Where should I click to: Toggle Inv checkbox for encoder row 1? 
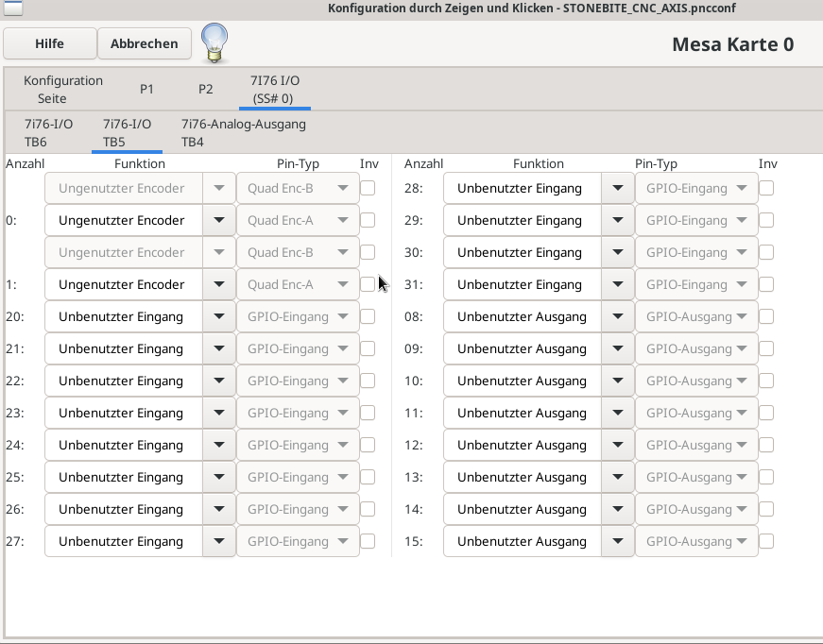tap(368, 284)
